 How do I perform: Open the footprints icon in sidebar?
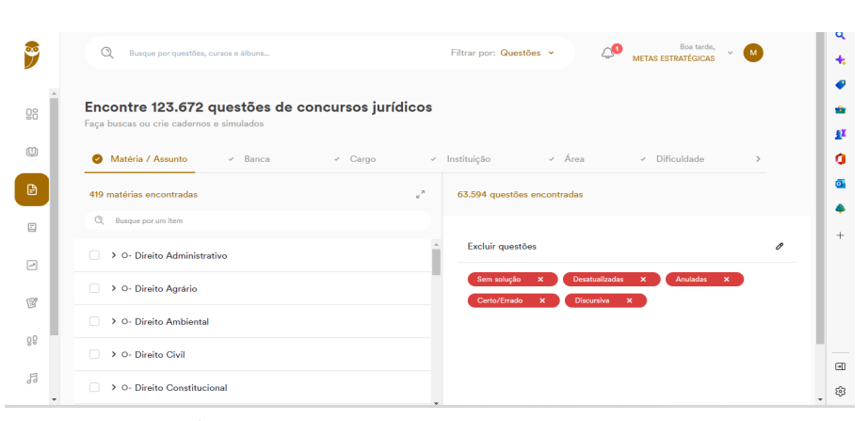32,341
